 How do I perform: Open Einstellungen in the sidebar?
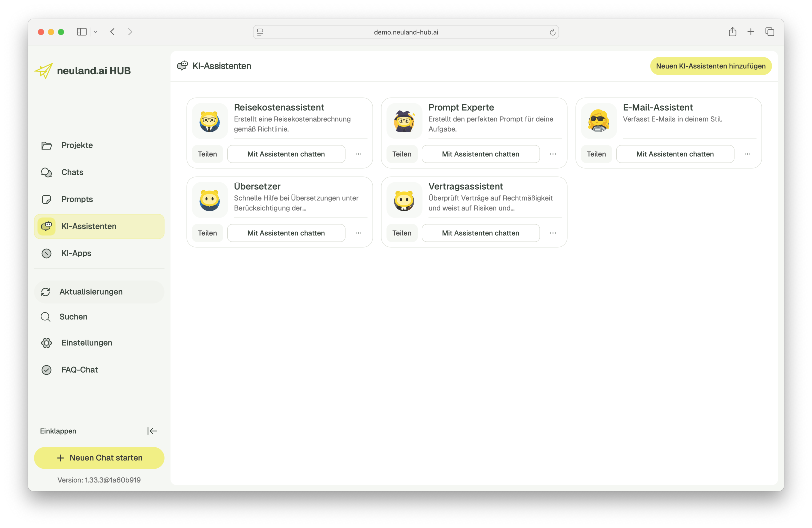click(x=99, y=343)
